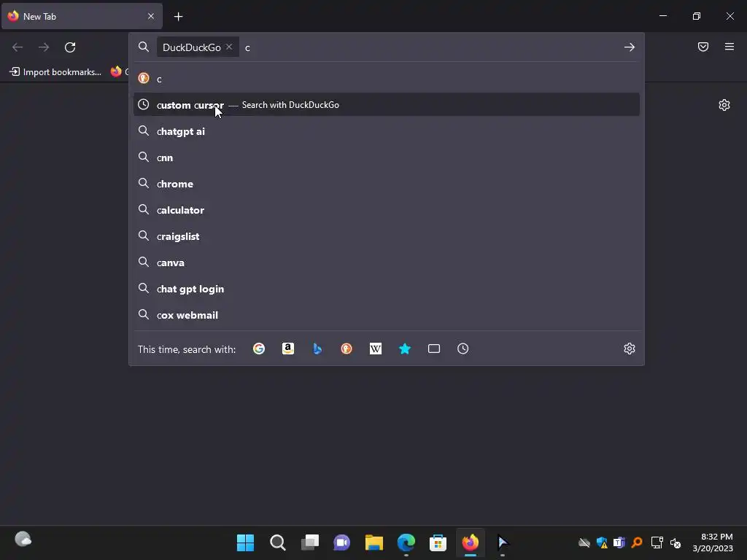747x560 pixels.
Task: Open new tab personalize gear icon
Action: [x=724, y=105]
